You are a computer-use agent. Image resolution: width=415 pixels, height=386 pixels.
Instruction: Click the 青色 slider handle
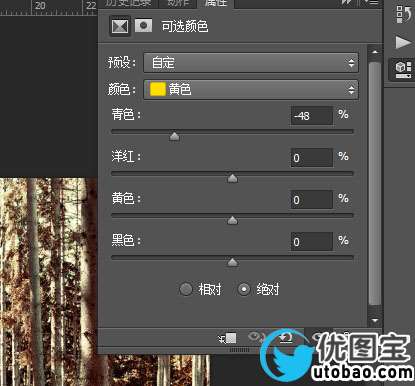(174, 137)
